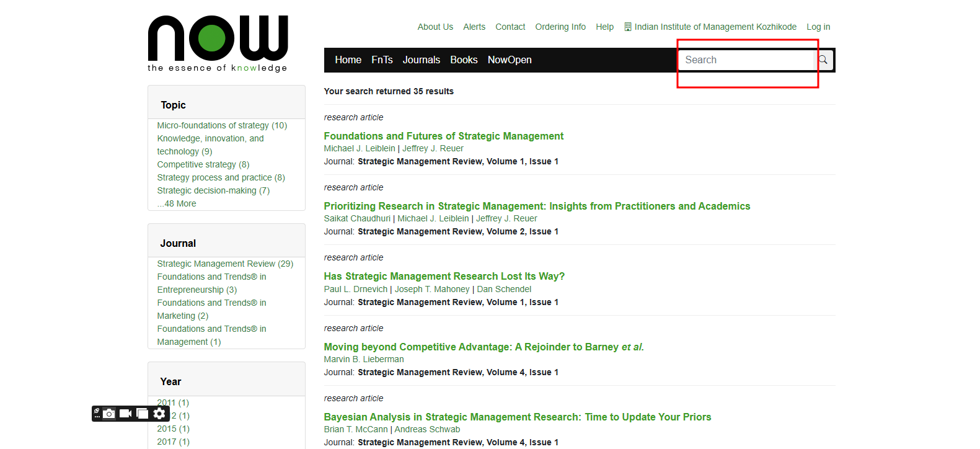Click the camera screenshot icon

pos(109,414)
